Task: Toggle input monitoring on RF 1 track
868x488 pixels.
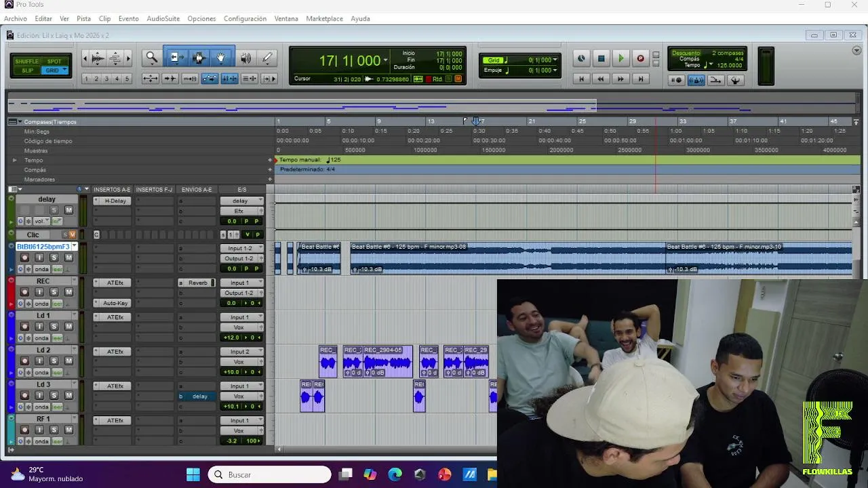Action: pos(39,430)
